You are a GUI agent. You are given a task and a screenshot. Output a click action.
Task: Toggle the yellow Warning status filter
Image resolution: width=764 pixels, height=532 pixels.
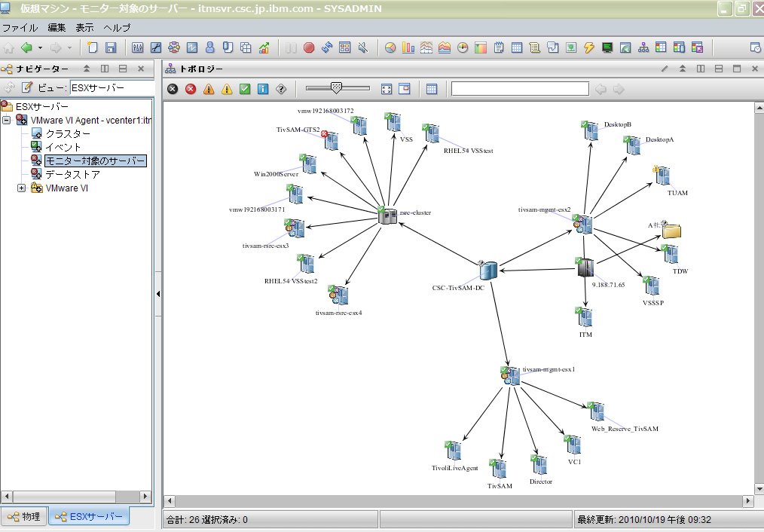(x=227, y=89)
